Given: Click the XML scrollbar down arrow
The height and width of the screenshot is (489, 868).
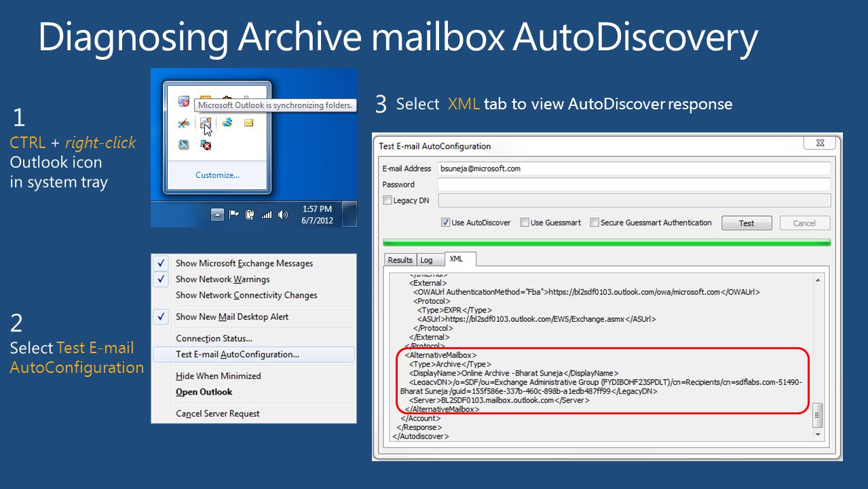Looking at the screenshot, I should [x=818, y=435].
